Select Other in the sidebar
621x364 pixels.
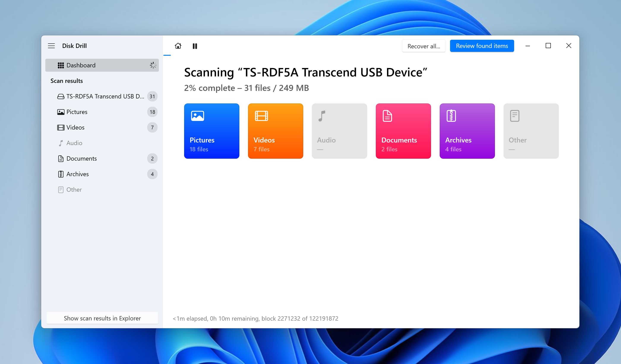coord(102,190)
